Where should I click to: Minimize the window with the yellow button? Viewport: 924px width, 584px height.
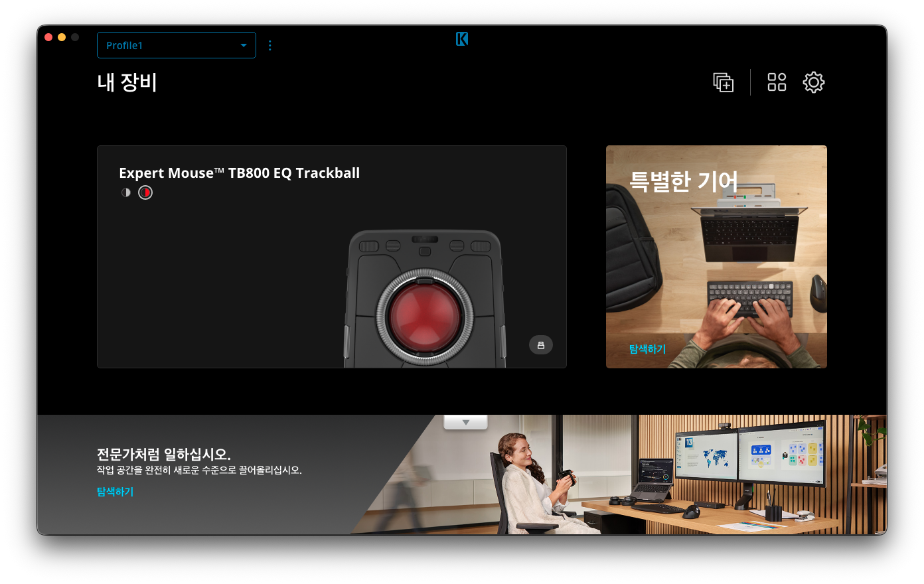62,37
